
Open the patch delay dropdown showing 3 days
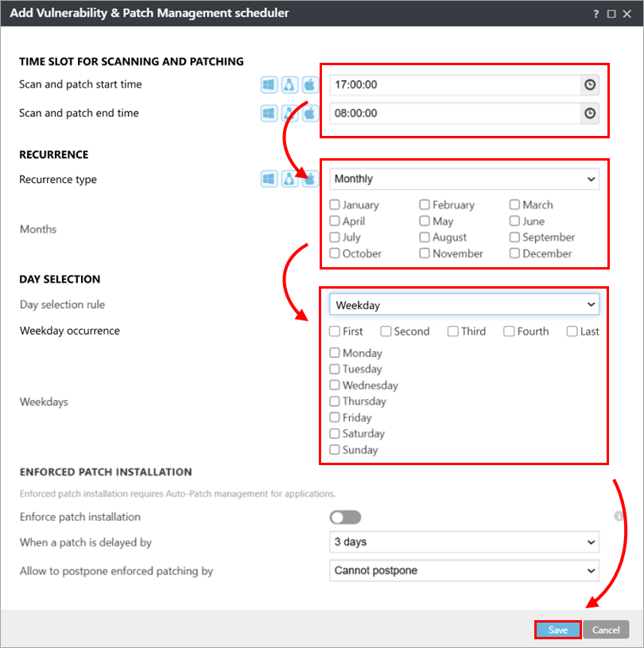pyautogui.click(x=464, y=542)
